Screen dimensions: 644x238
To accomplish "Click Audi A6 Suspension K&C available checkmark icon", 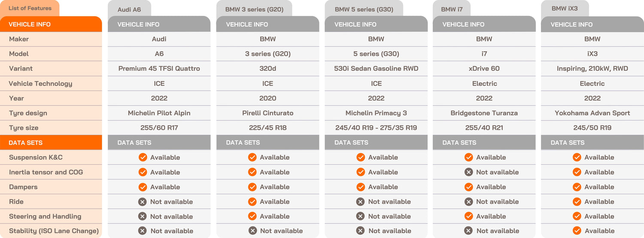I will 143,157.
